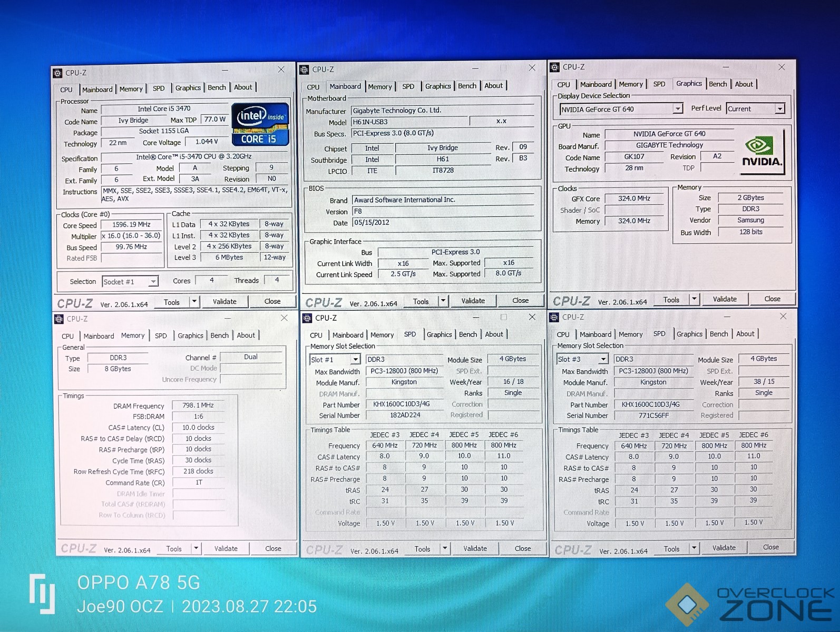Click the GPU memory Vendor value Samsung
840x632 pixels.
750,220
